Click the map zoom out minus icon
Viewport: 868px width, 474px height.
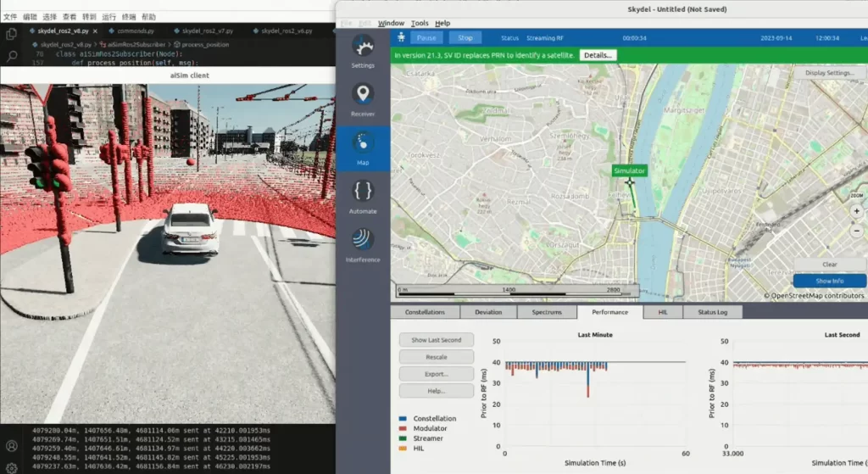[x=856, y=231]
